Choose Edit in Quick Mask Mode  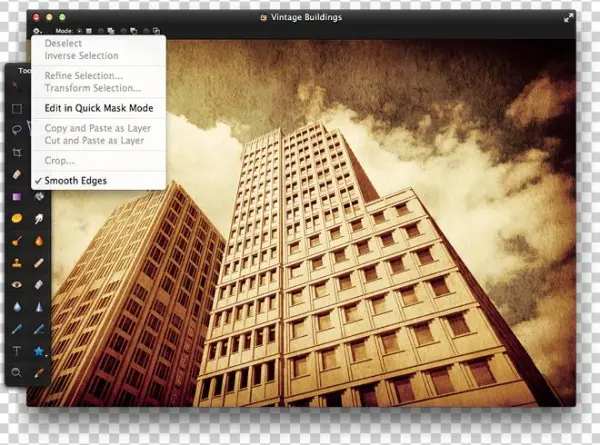(98, 108)
